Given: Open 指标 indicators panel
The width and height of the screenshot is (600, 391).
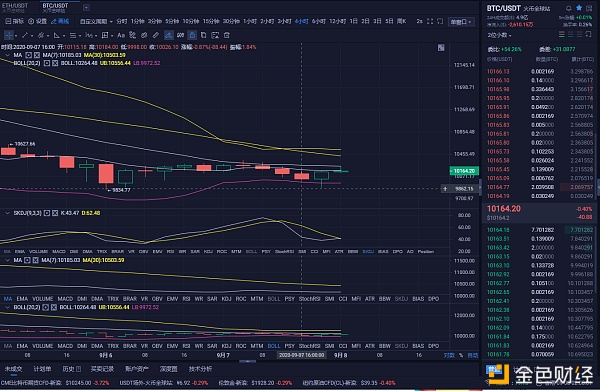Looking at the screenshot, I should point(15,21).
